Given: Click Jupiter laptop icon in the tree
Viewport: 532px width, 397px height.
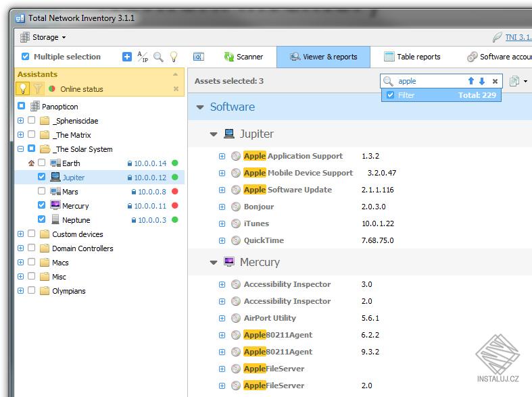Looking at the screenshot, I should click(x=55, y=177).
